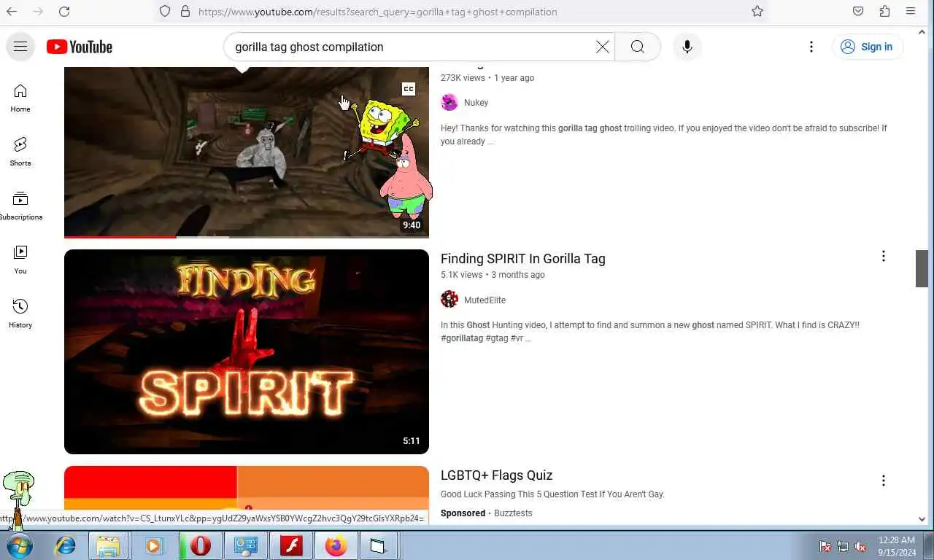
Task: Open Home in the sidebar
Action: point(20,98)
